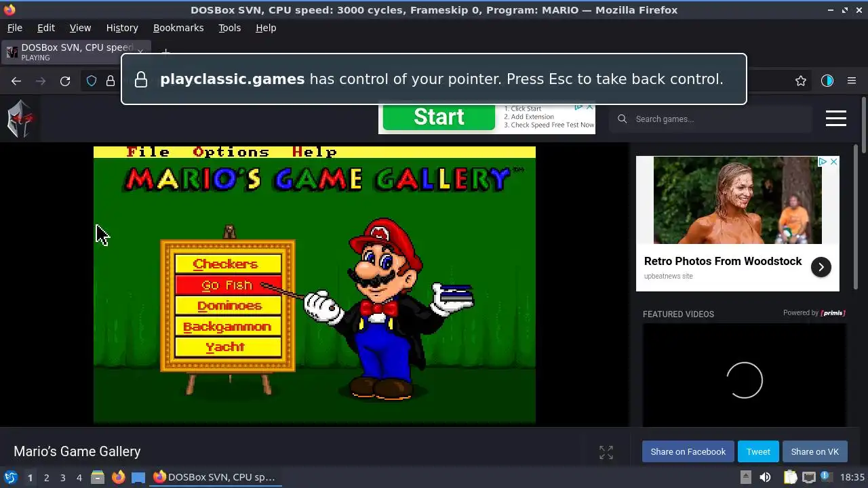868x488 pixels.
Task: Open the Firefox History menu
Action: click(122, 28)
